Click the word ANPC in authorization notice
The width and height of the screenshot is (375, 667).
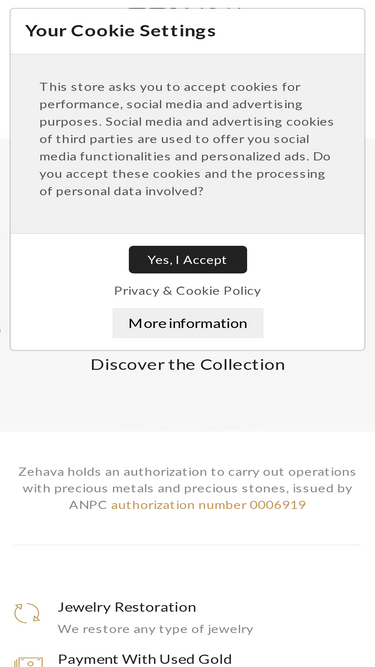tap(88, 505)
